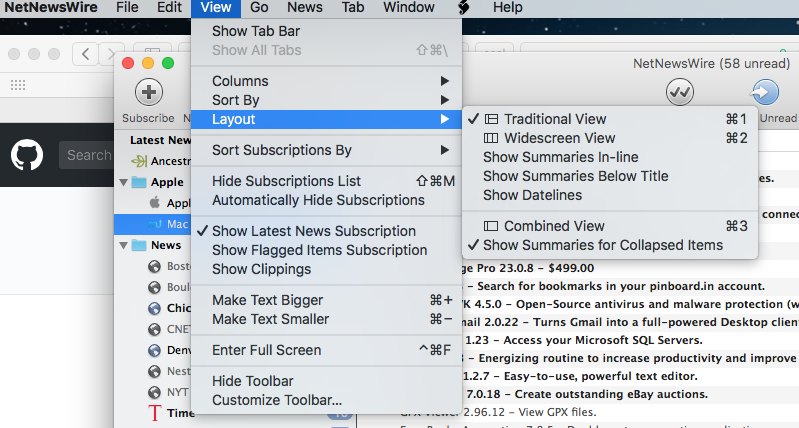Choose Make Text Bigger

[x=326, y=300]
